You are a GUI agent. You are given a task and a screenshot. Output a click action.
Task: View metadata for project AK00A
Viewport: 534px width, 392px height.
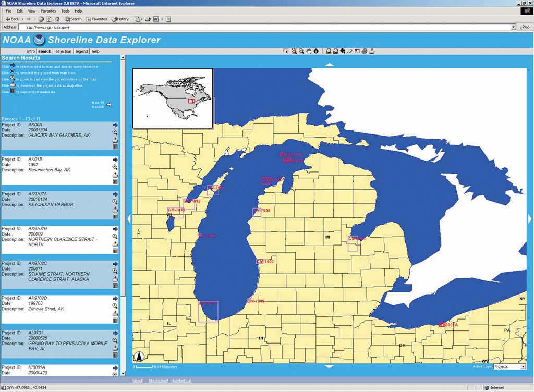pyautogui.click(x=115, y=147)
